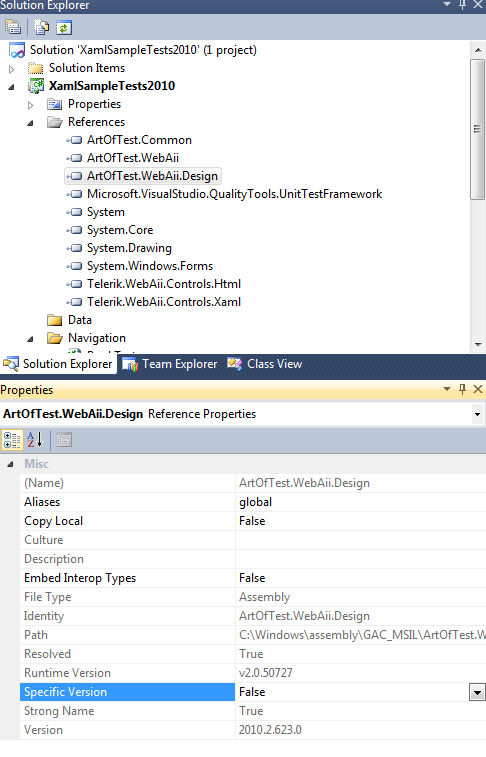Open the Properties object selector dropdown
The width and height of the screenshot is (486, 757).
[x=477, y=414]
